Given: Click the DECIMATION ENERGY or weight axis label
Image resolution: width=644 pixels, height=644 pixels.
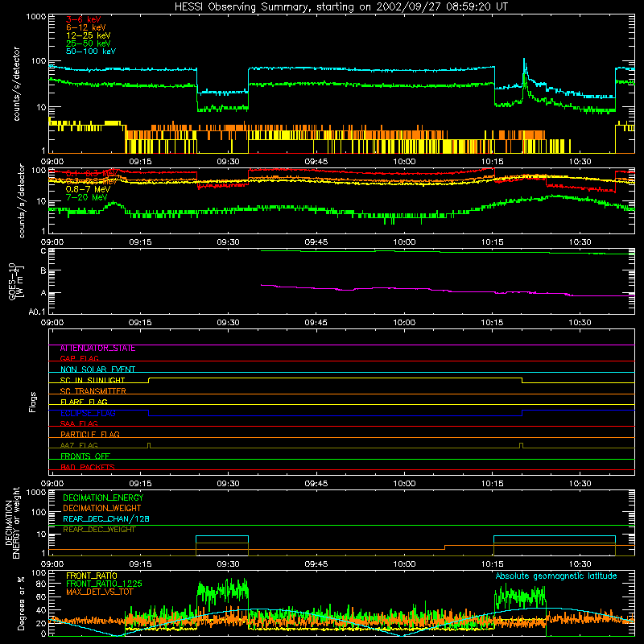Looking at the screenshot, I should tap(12, 523).
